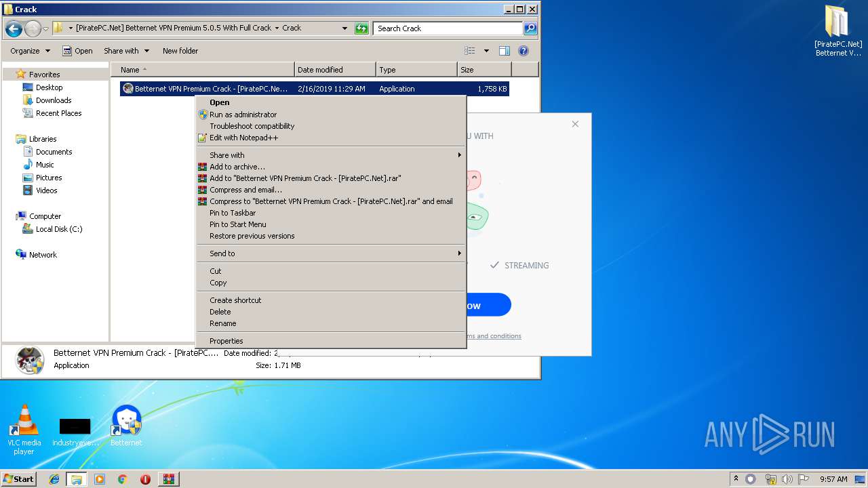Choose Cut in context menu
This screenshot has width=868, height=488.
tap(331, 271)
